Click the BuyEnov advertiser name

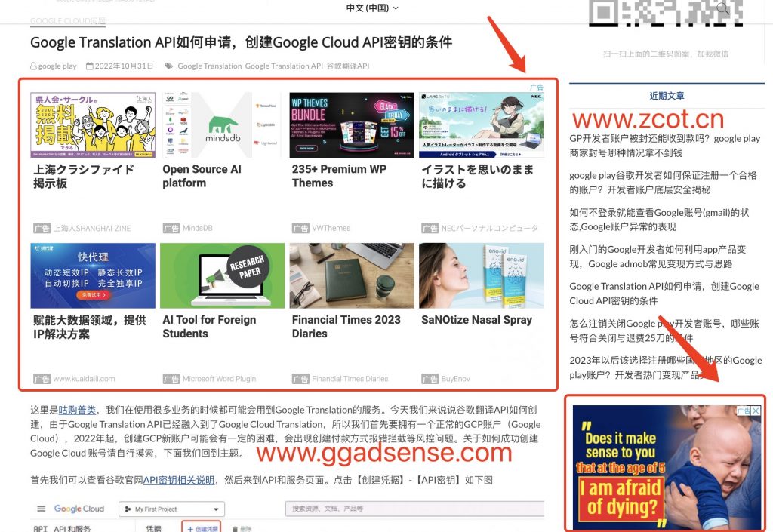point(456,379)
